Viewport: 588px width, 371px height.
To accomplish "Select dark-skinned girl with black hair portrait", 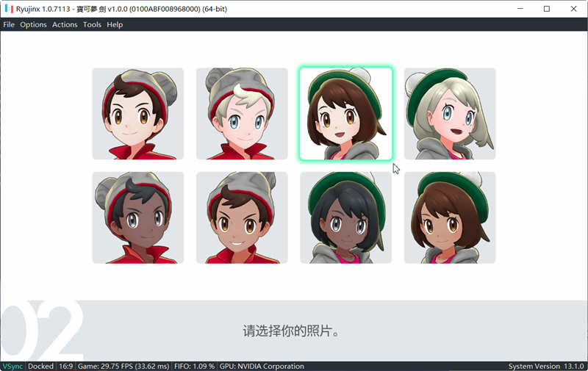I will (x=345, y=217).
